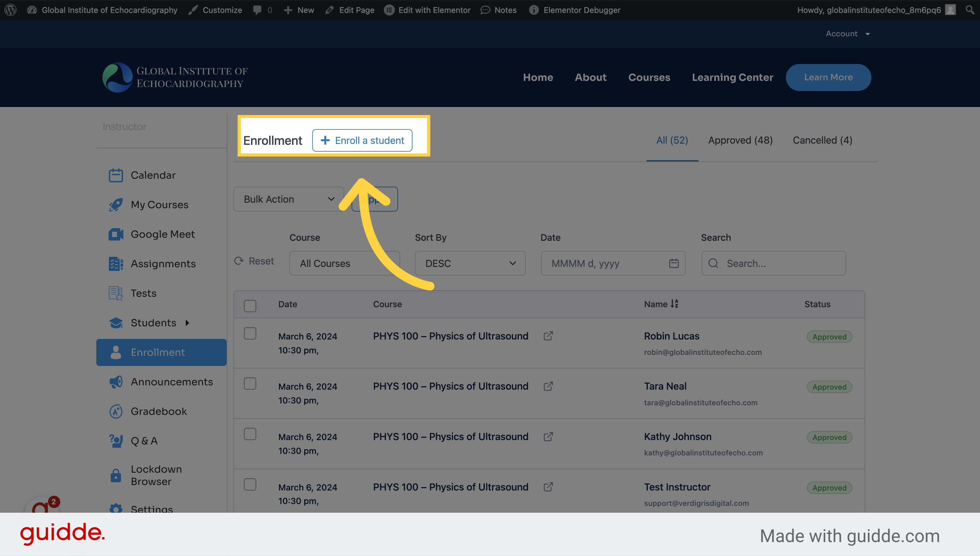980x556 pixels.
Task: Open course link icon for Kathy Johnson row
Action: tap(548, 436)
